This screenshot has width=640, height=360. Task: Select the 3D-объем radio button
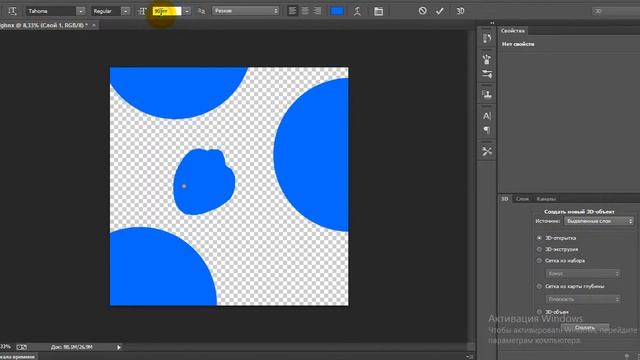(539, 312)
